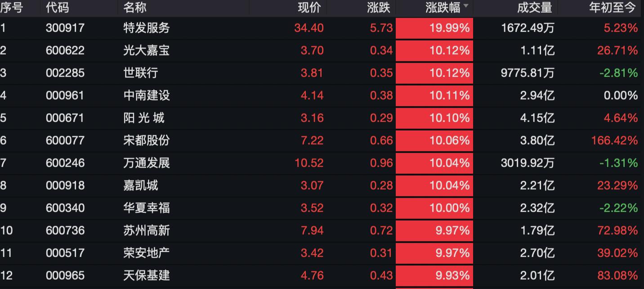644x289 pixels.
Task: Click the 10.04% cell for 万通发展
Action: 434,163
